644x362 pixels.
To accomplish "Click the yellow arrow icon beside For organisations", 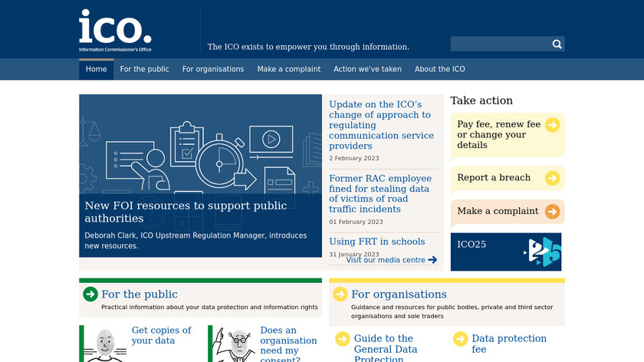I will (340, 295).
